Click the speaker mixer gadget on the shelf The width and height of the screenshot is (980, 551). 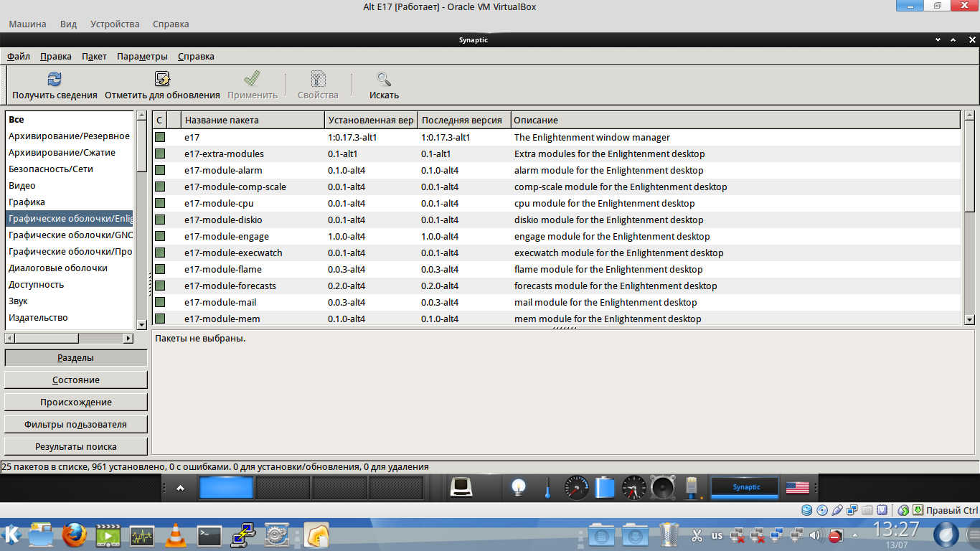click(x=662, y=488)
